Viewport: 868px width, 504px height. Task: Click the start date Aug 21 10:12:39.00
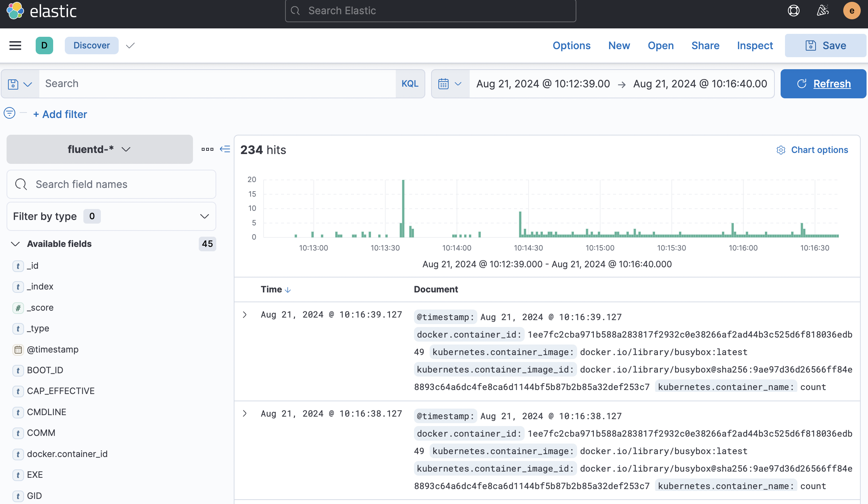[x=543, y=84]
